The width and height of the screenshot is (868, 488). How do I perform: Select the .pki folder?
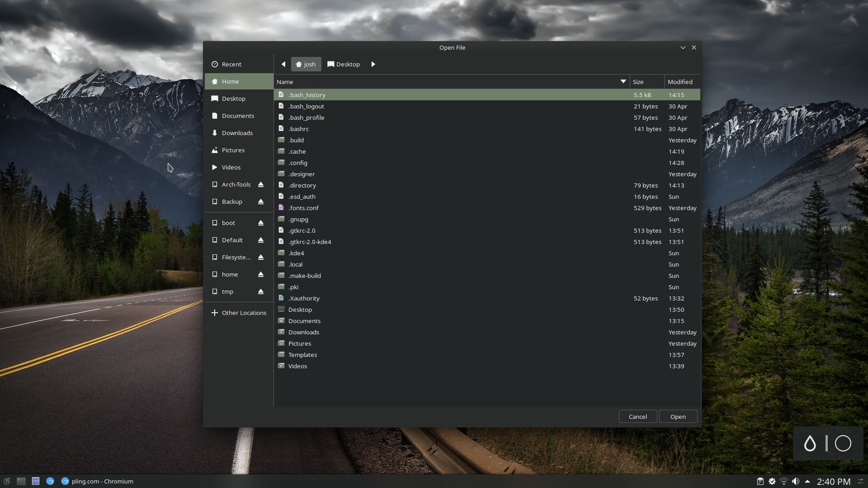point(487,287)
